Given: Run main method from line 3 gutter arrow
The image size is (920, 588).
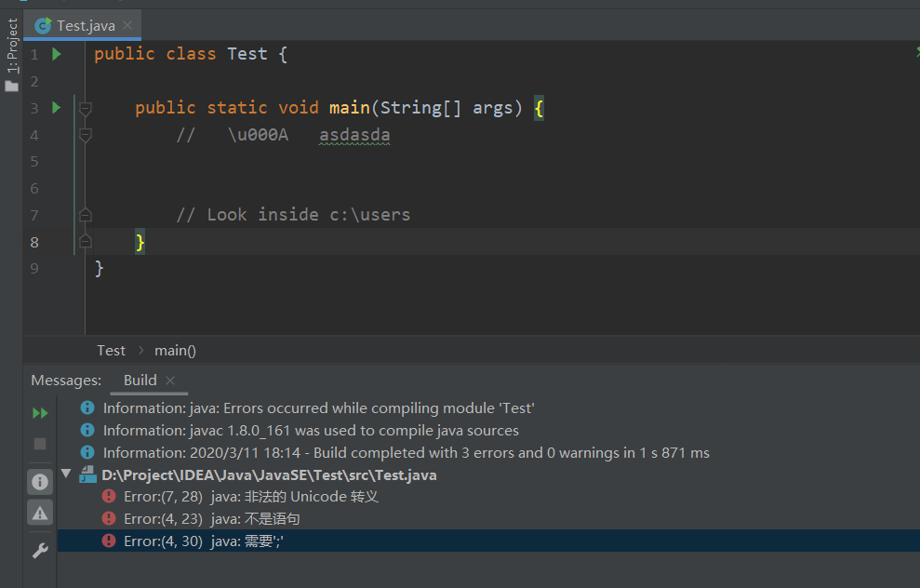Looking at the screenshot, I should [x=57, y=107].
